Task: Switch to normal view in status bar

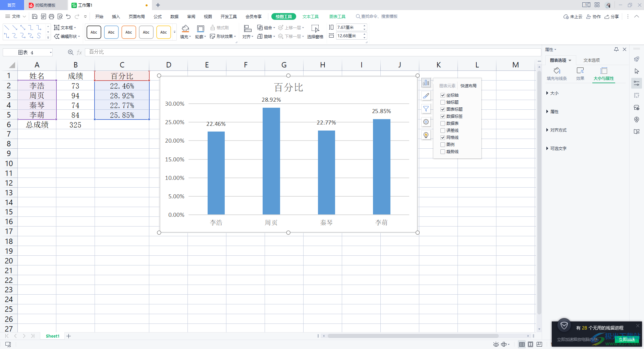Action: (522, 344)
